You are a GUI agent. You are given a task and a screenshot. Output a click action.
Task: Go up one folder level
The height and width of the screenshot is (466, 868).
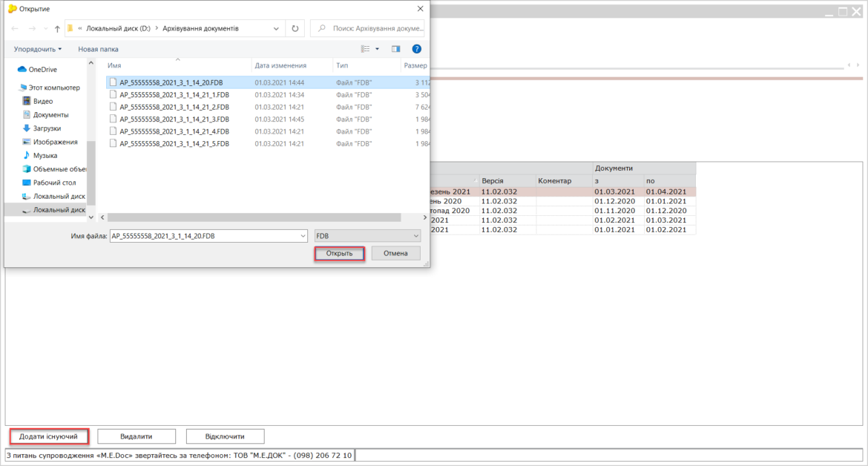57,28
